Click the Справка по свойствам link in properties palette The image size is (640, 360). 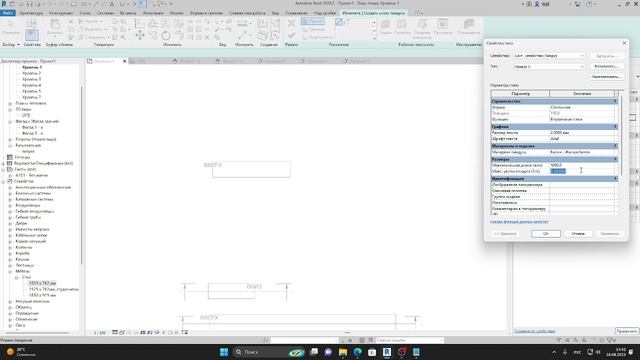[x=534, y=331]
